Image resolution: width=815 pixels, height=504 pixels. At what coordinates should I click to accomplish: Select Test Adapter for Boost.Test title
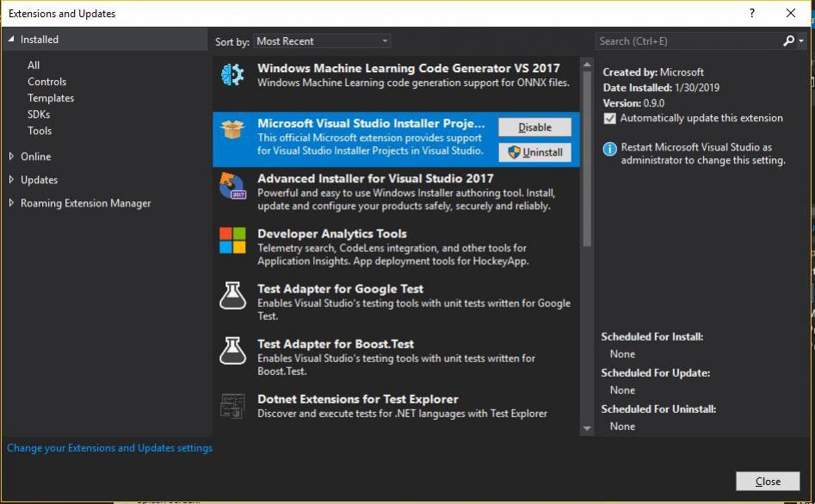[x=336, y=343]
